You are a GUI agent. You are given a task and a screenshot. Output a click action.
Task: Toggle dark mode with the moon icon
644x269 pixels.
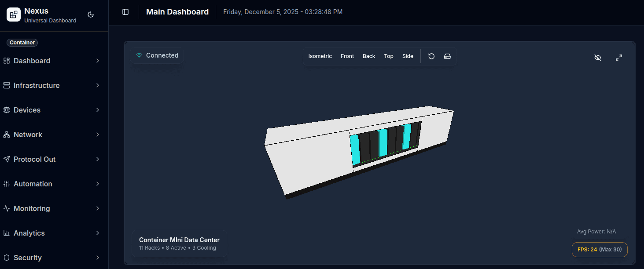pyautogui.click(x=91, y=15)
